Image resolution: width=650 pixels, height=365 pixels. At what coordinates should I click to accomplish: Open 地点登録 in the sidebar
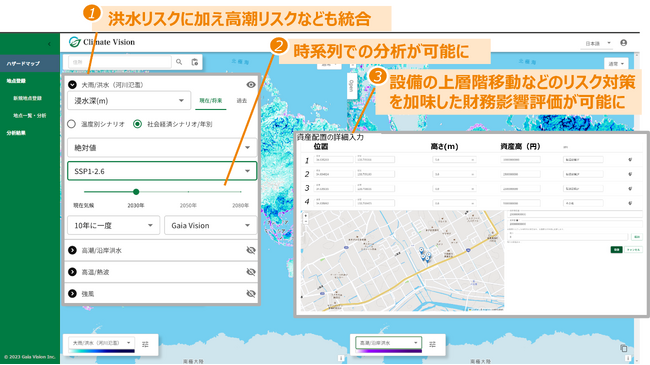pyautogui.click(x=17, y=81)
